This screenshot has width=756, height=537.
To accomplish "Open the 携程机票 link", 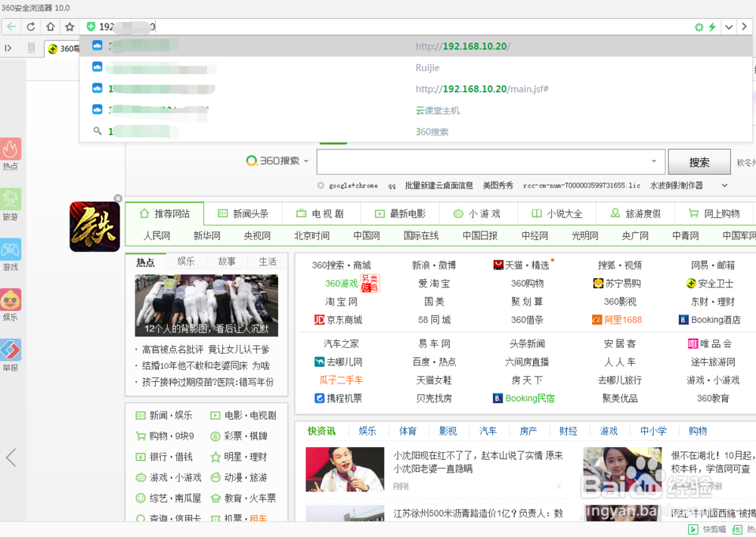I will [x=339, y=399].
